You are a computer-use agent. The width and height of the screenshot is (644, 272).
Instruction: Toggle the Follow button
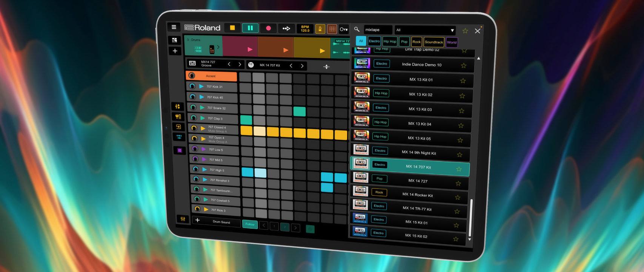pyautogui.click(x=250, y=224)
